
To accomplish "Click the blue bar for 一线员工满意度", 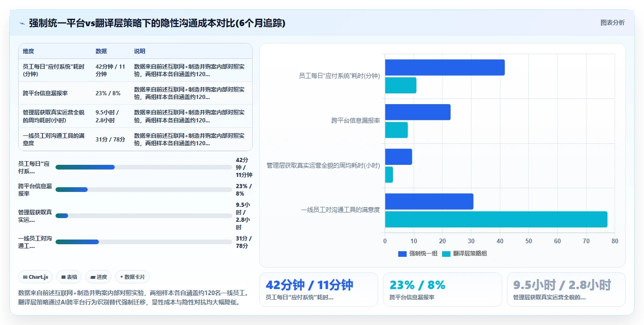I will 429,201.
